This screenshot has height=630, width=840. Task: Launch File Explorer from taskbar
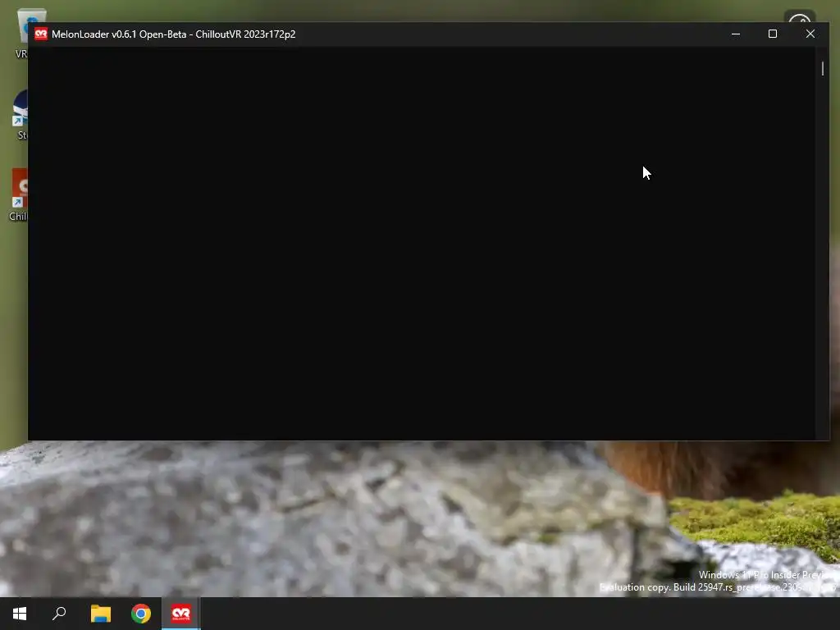(100, 614)
